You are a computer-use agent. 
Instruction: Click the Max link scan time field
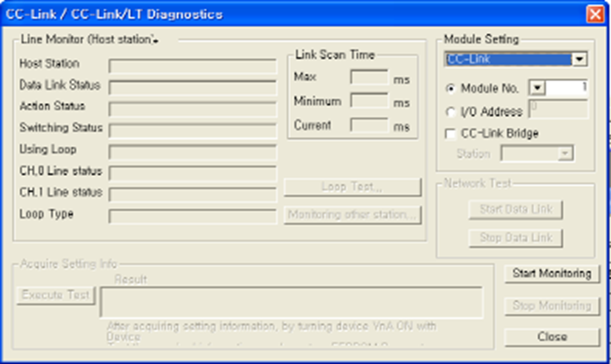pyautogui.click(x=370, y=77)
